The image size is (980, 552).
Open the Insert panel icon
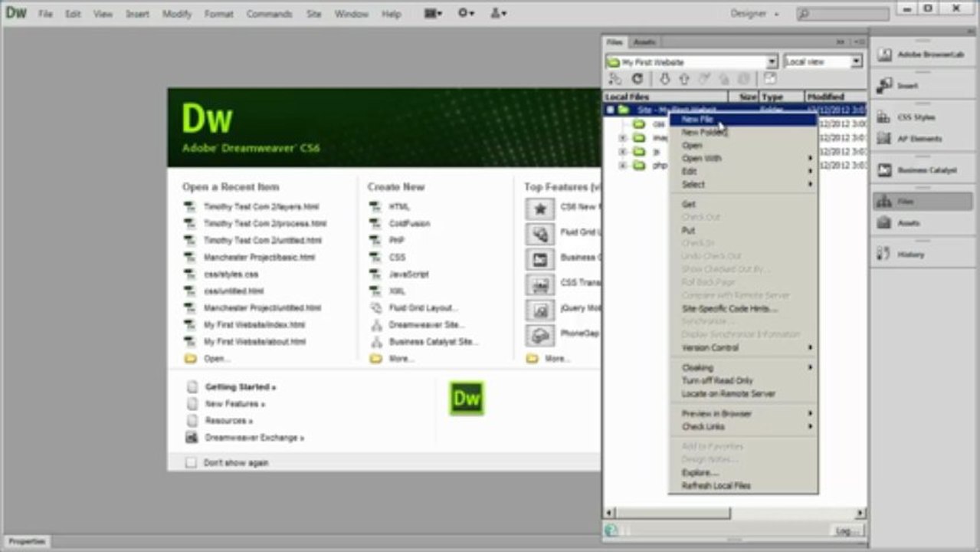coord(884,86)
